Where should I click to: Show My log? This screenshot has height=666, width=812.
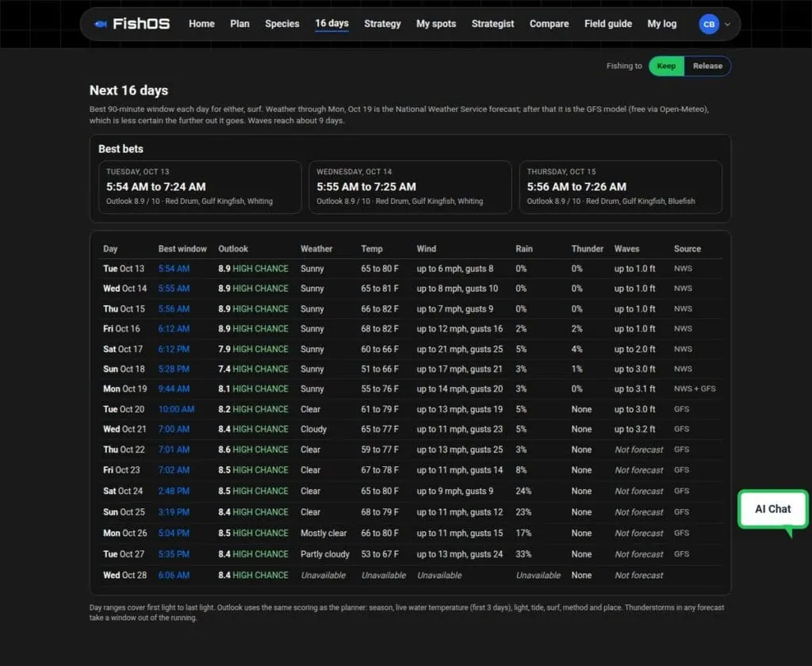[x=662, y=24]
